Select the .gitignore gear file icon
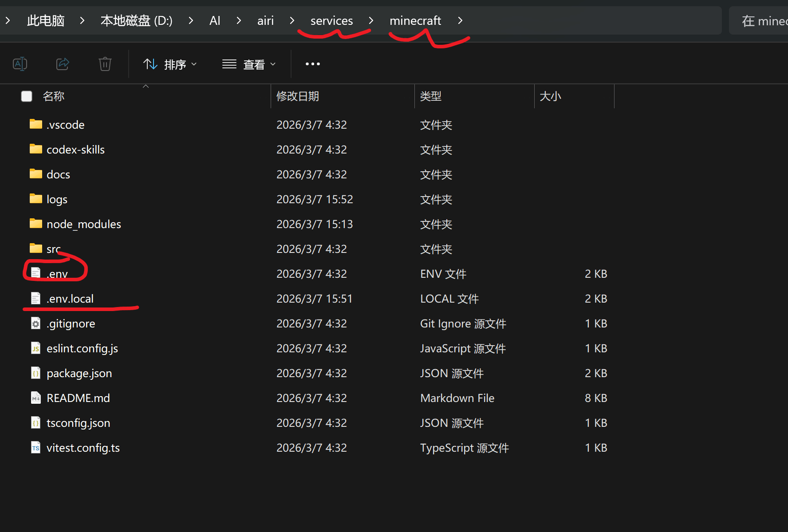This screenshot has height=532, width=788. pyautogui.click(x=36, y=323)
